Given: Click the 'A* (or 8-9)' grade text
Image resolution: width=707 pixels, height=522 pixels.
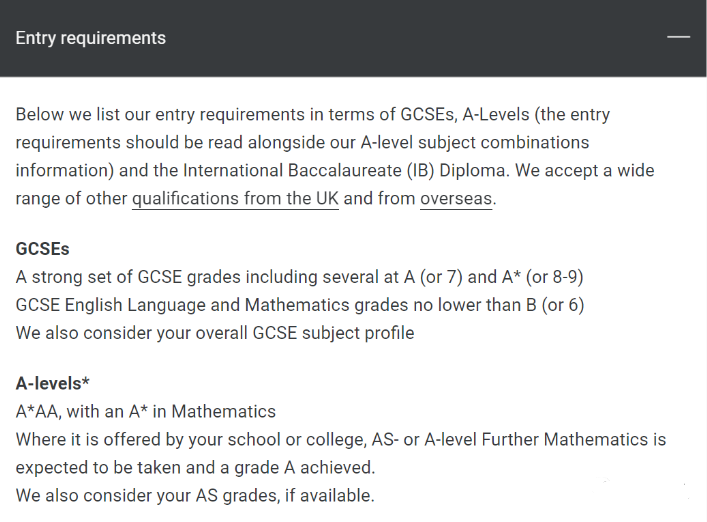Looking at the screenshot, I should [542, 277].
